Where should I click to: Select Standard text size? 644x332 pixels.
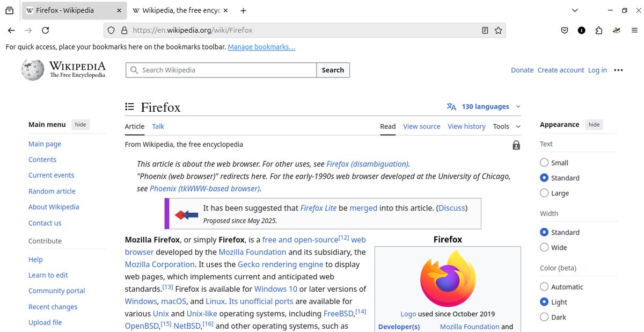(544, 178)
